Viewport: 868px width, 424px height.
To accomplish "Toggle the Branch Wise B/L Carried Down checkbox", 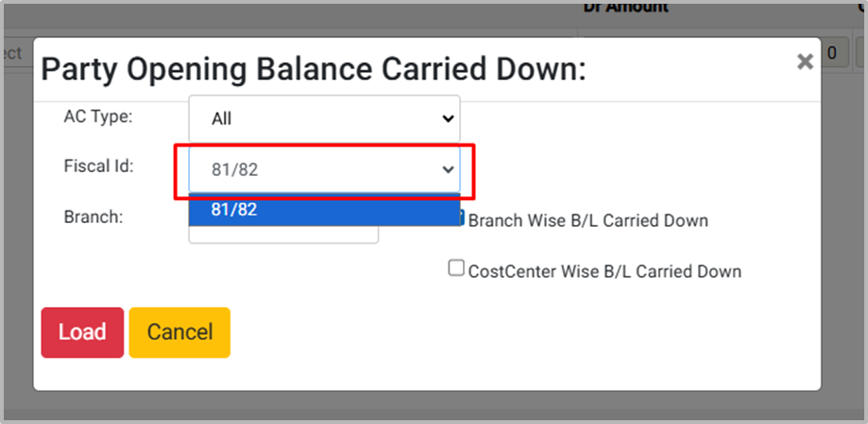I will click(x=460, y=219).
